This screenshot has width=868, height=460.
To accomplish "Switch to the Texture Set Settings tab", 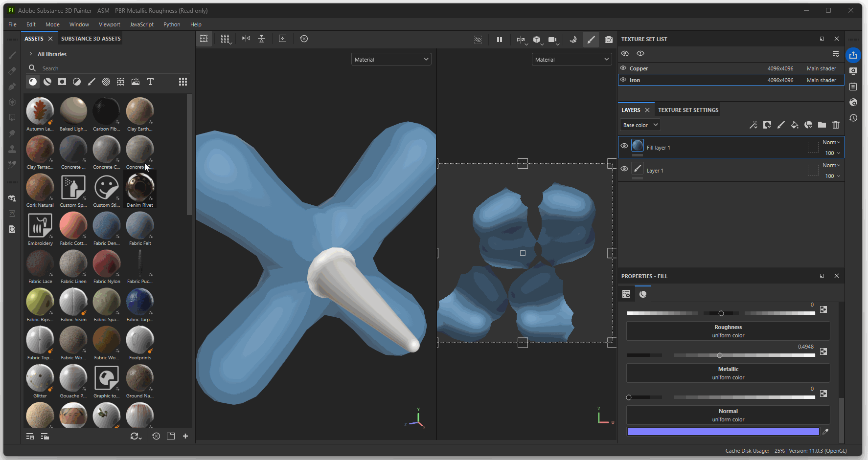I will (x=688, y=110).
